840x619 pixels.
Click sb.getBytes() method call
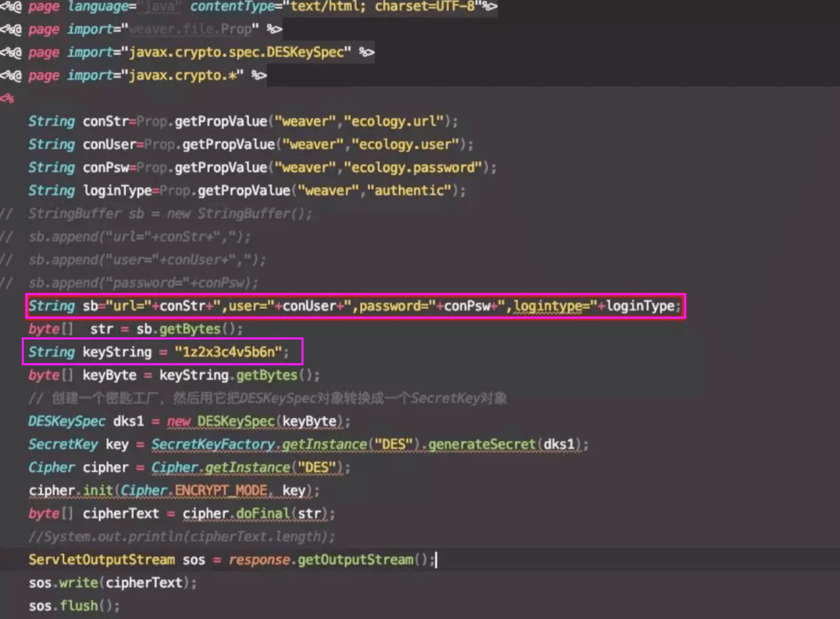tap(189, 329)
